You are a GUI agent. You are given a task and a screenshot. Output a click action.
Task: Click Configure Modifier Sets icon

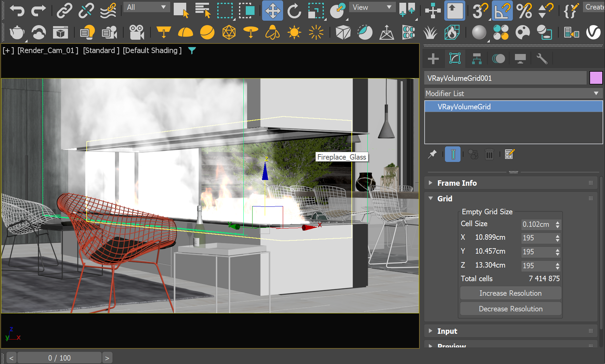click(x=509, y=154)
